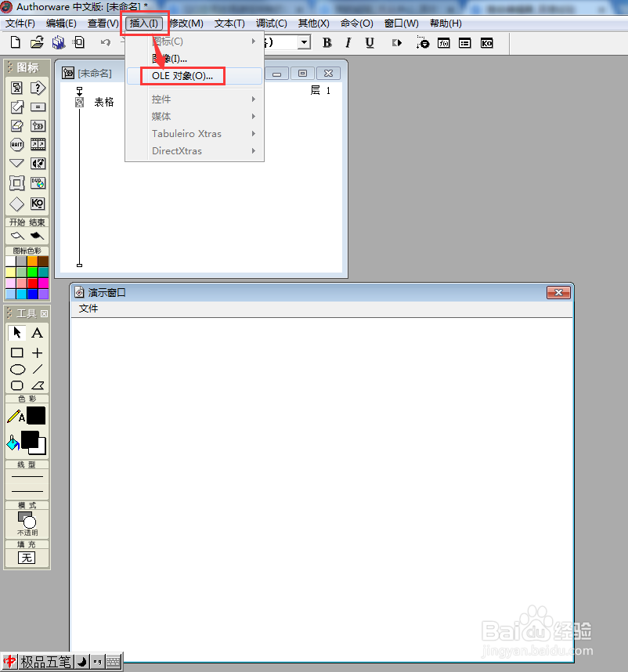Viewport: 628px width, 672px height.
Task: Click the Run toolbar icon
Action: [x=397, y=43]
